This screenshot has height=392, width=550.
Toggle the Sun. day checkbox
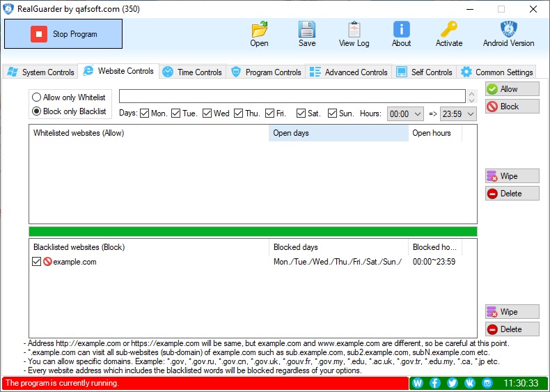click(333, 113)
